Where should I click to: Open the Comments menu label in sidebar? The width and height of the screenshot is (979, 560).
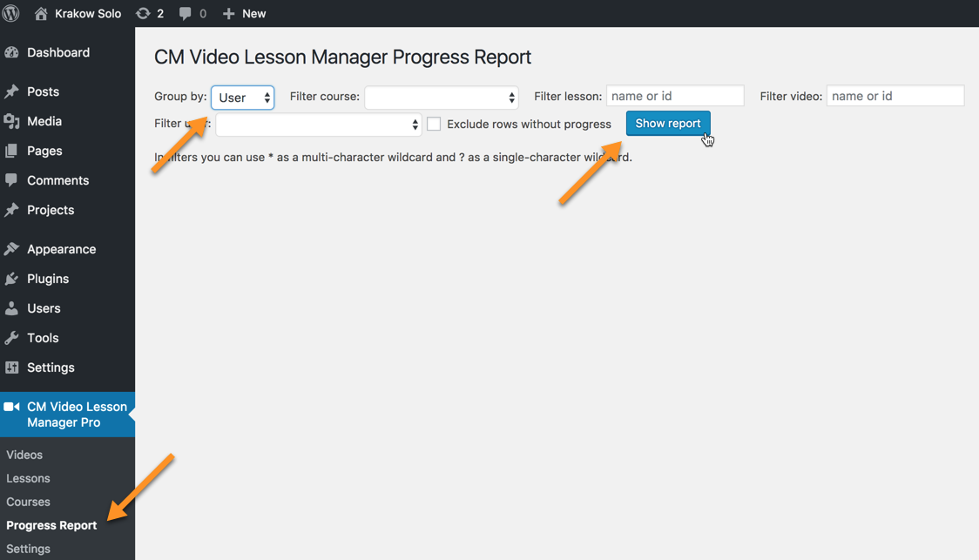(58, 180)
